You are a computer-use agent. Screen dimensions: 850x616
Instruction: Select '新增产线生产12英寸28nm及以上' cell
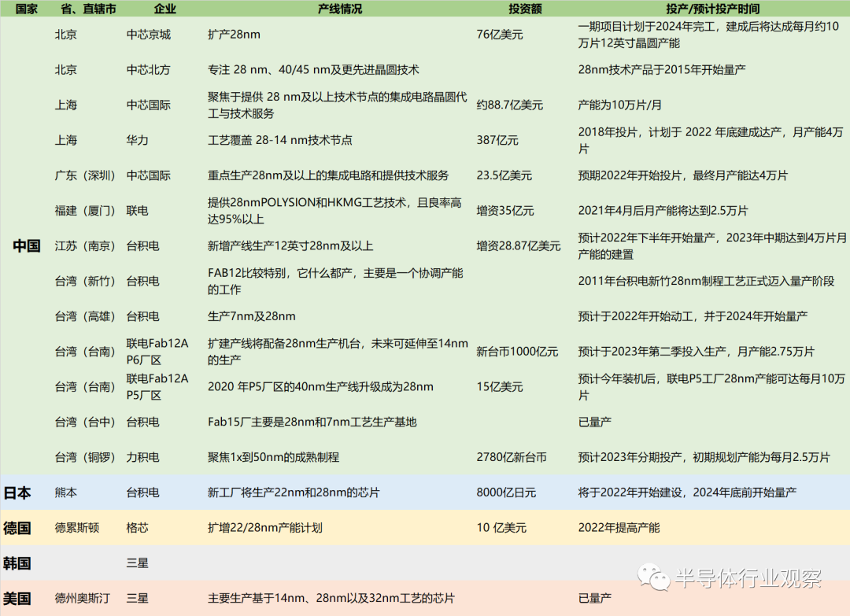pyautogui.click(x=290, y=246)
